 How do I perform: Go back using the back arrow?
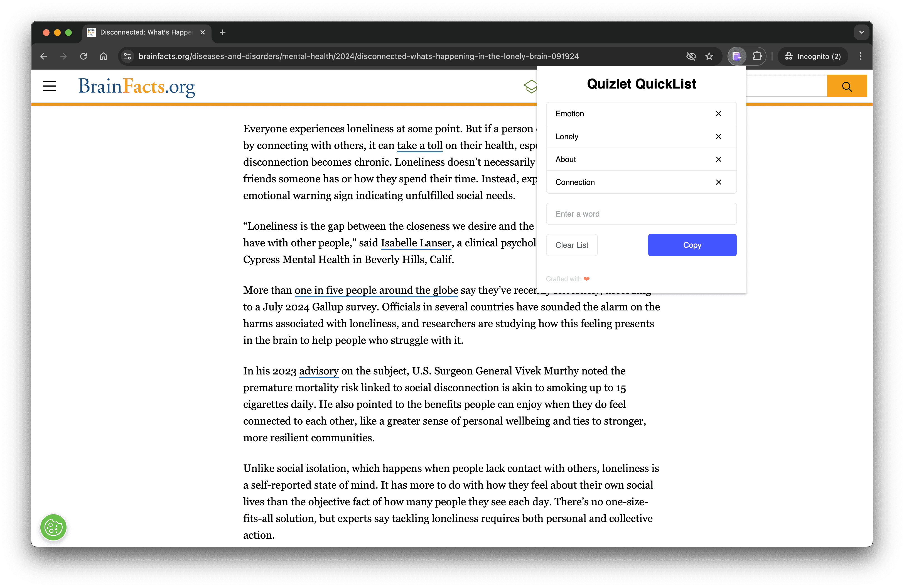(43, 56)
